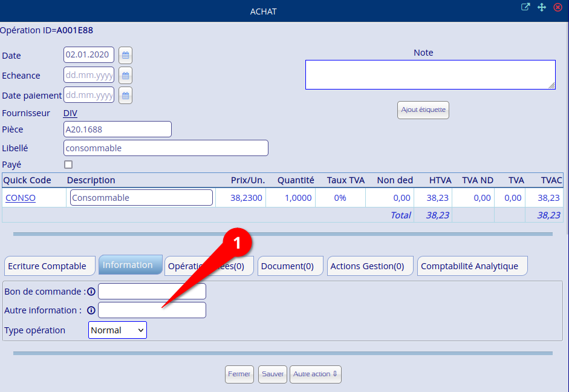Open the calendar picker for Echeance
The width and height of the screenshot is (569, 392).
point(125,76)
